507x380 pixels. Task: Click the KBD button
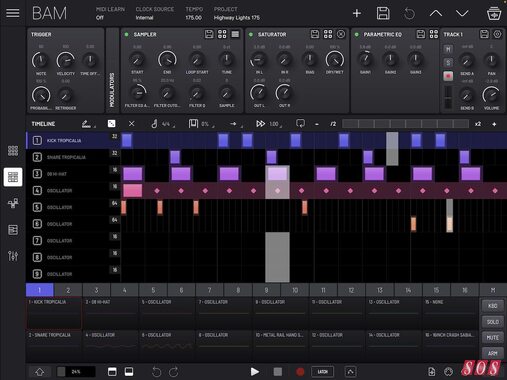pos(492,306)
